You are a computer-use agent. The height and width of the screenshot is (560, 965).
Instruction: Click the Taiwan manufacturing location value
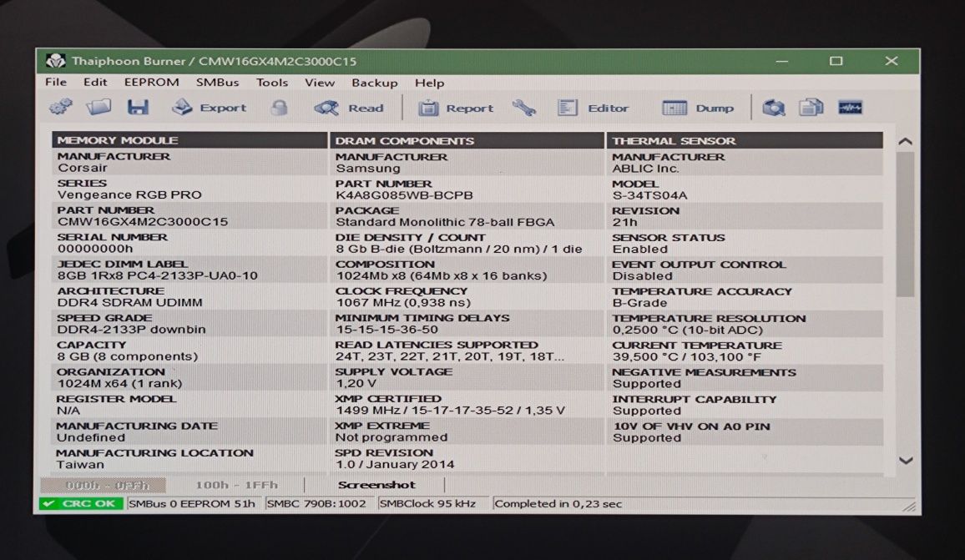80,465
